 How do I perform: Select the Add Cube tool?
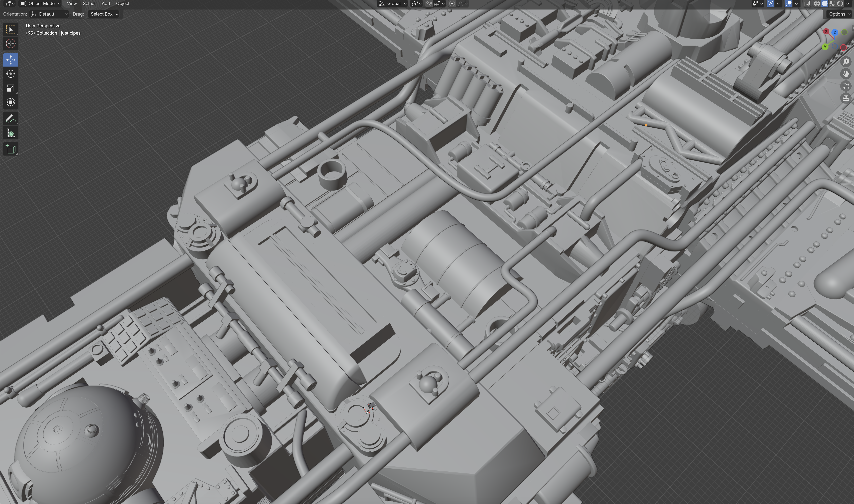click(x=11, y=149)
